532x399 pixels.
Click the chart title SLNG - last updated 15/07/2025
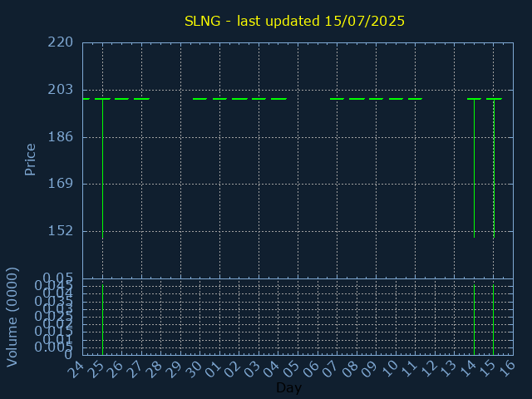[x=294, y=21]
